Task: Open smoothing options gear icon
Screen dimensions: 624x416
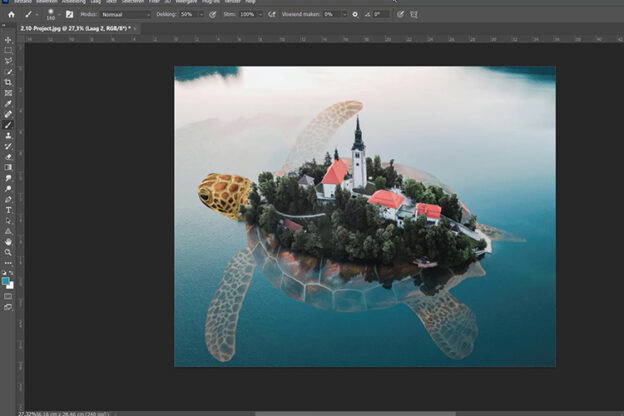Action: (x=355, y=15)
